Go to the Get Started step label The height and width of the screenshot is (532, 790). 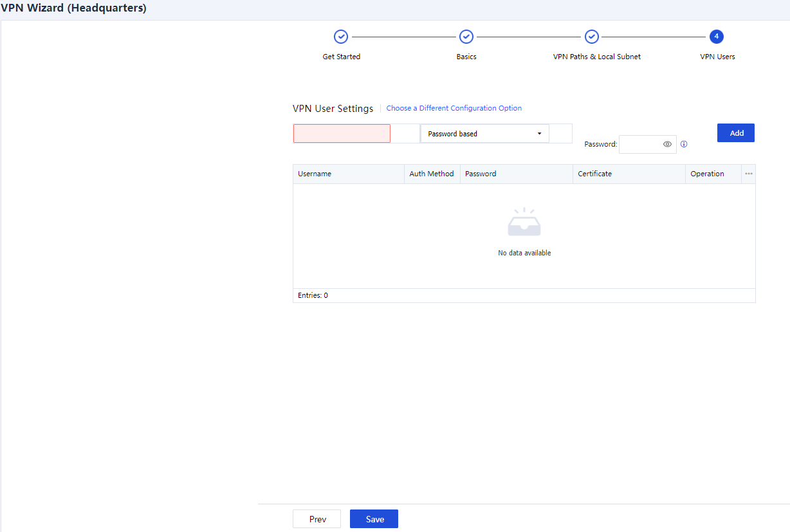coord(341,57)
